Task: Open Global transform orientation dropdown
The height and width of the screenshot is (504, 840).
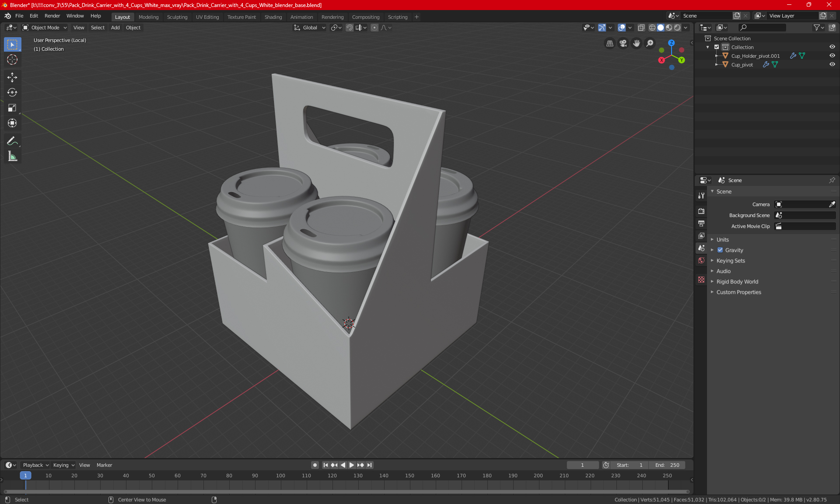Action: click(x=310, y=28)
